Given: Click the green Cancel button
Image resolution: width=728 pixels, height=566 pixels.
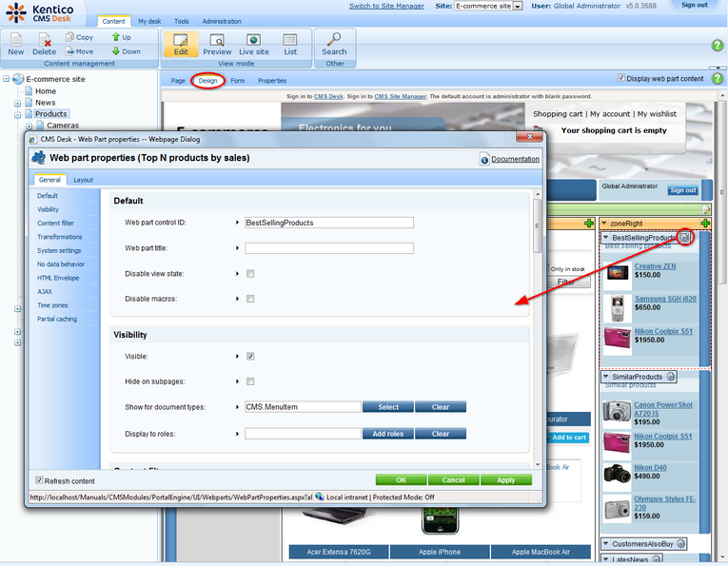Looking at the screenshot, I should pos(454,479).
